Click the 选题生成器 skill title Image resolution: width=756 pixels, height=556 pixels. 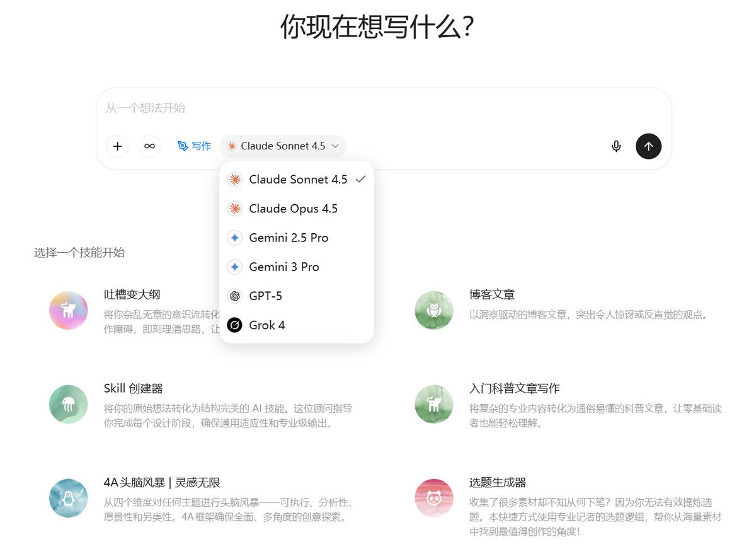click(x=498, y=482)
